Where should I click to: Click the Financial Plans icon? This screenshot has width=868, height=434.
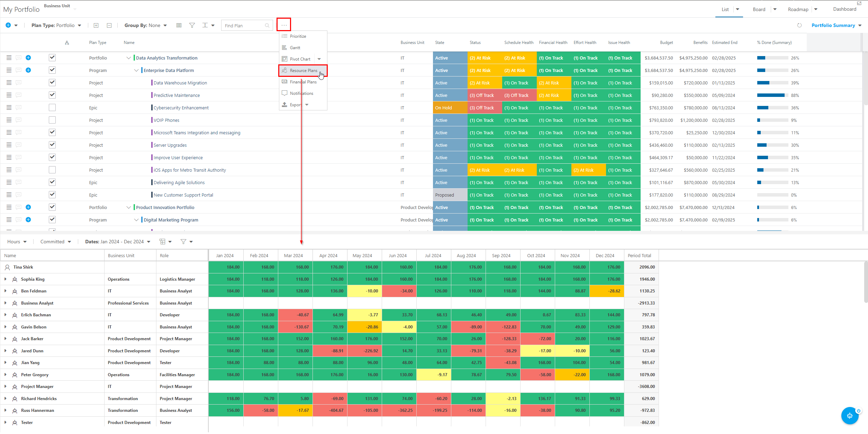tap(284, 81)
